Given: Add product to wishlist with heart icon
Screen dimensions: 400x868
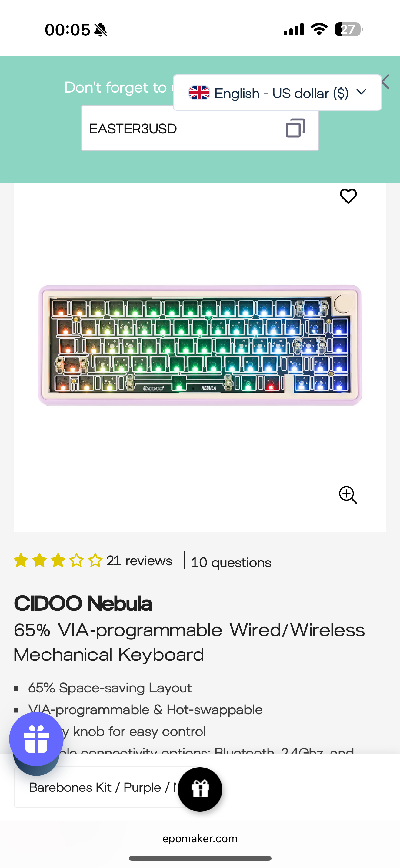Looking at the screenshot, I should pyautogui.click(x=348, y=196).
